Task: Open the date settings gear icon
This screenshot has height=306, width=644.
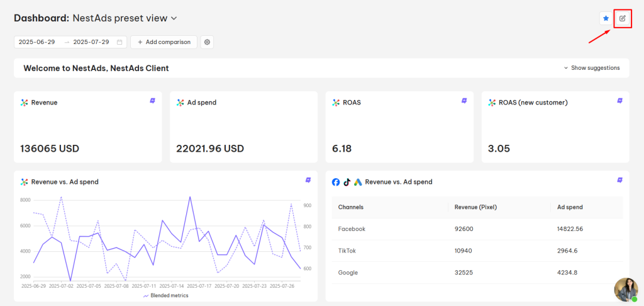Action: coord(207,42)
